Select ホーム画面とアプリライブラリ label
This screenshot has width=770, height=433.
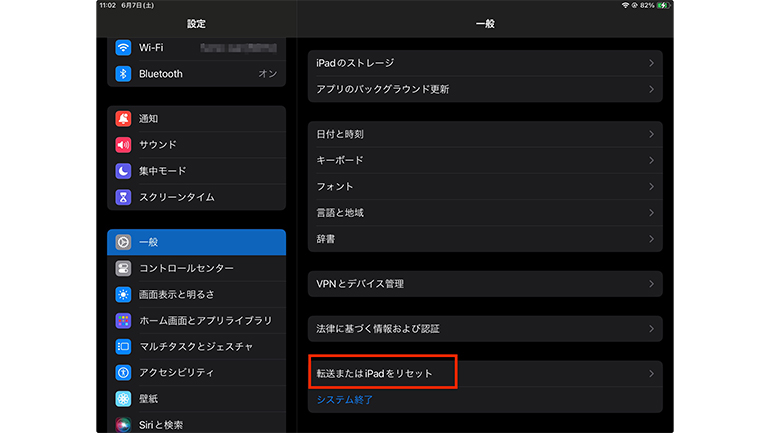pyautogui.click(x=205, y=321)
